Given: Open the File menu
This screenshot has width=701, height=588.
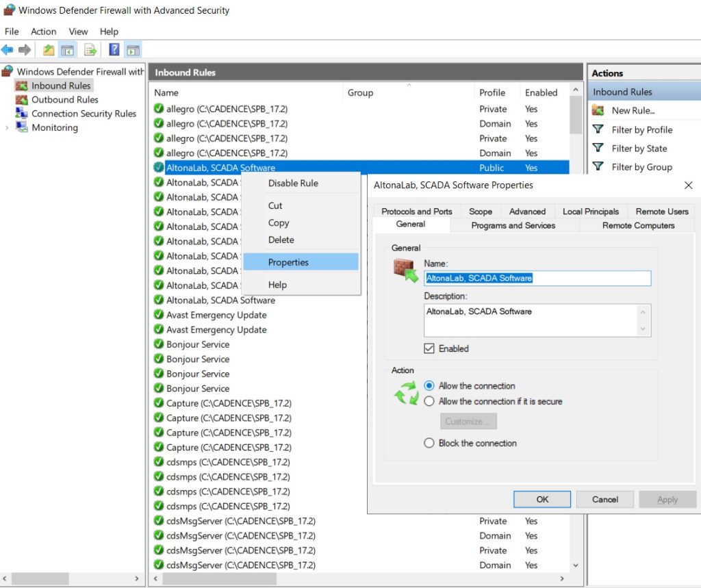Looking at the screenshot, I should [x=12, y=31].
